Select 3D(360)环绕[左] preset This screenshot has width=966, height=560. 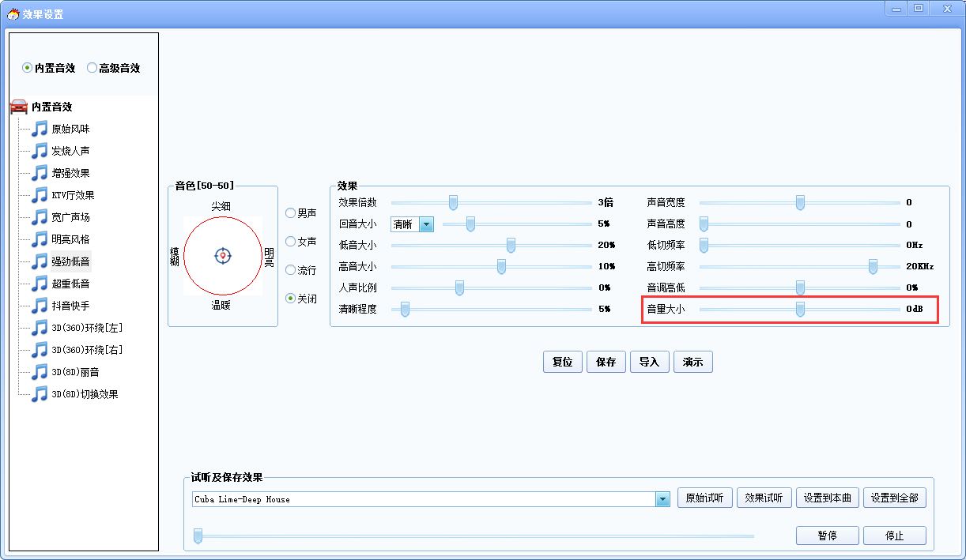click(x=87, y=328)
